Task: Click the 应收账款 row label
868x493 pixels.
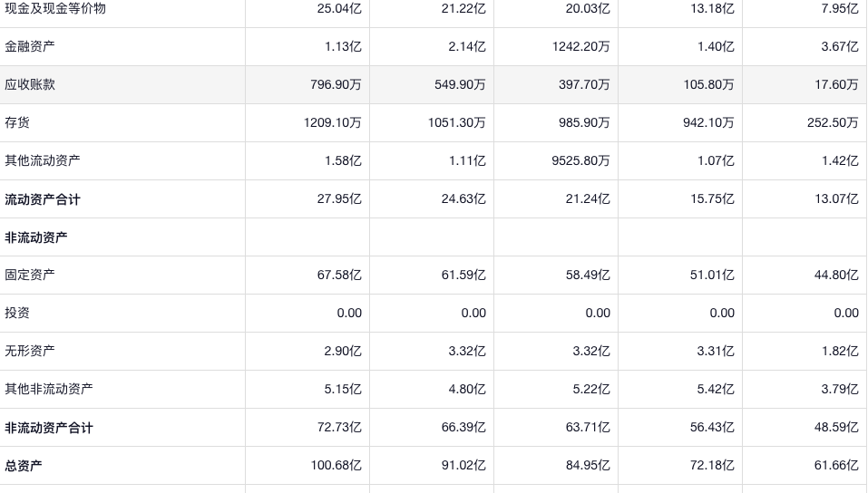Action: [x=30, y=84]
